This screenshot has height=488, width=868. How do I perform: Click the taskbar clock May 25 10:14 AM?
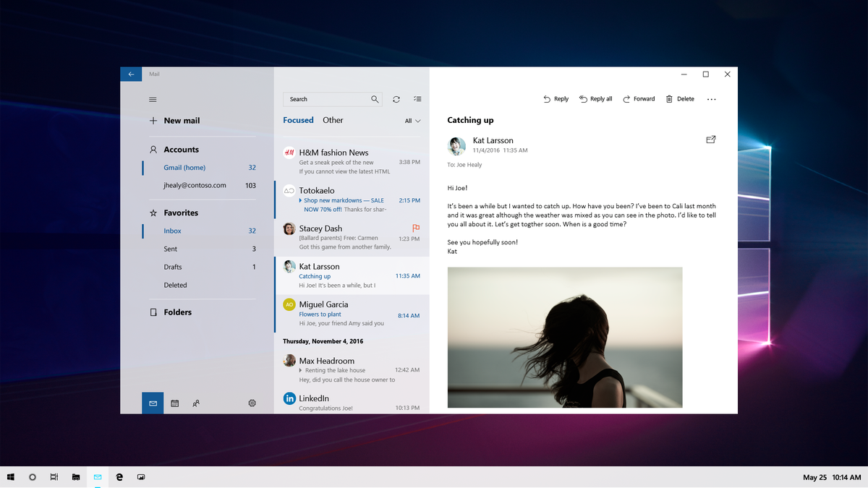pyautogui.click(x=832, y=477)
